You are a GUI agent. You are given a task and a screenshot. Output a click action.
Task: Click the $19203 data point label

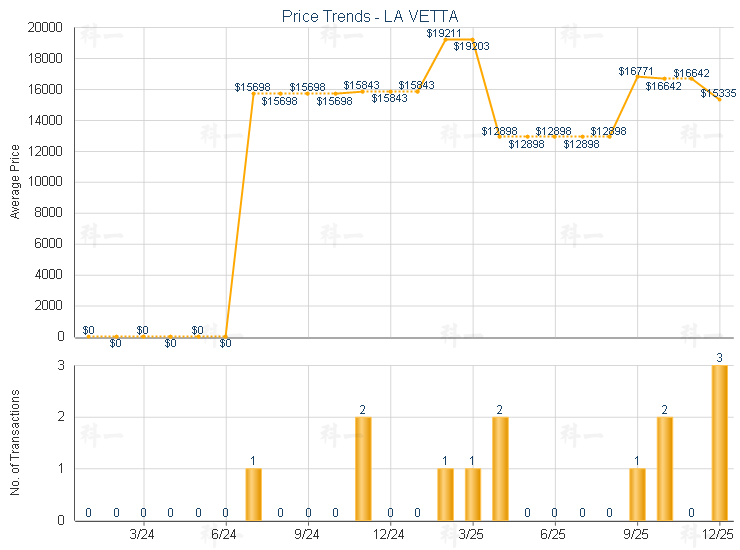(471, 46)
